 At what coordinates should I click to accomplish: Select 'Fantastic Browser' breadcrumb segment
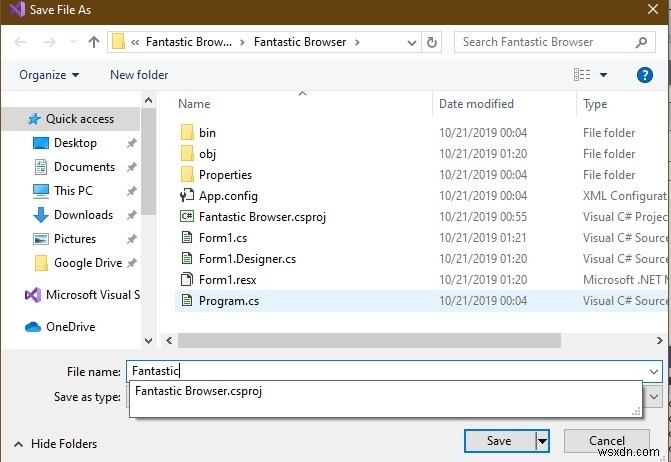point(300,42)
